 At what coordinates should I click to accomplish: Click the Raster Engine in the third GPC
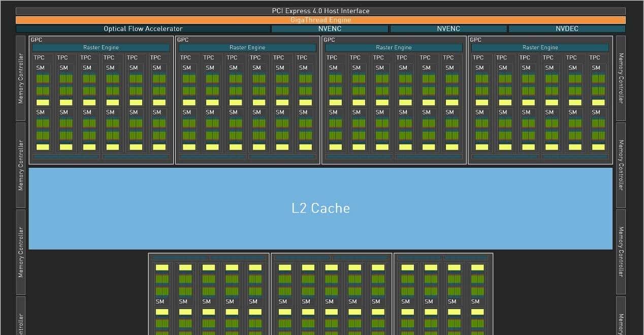point(394,48)
